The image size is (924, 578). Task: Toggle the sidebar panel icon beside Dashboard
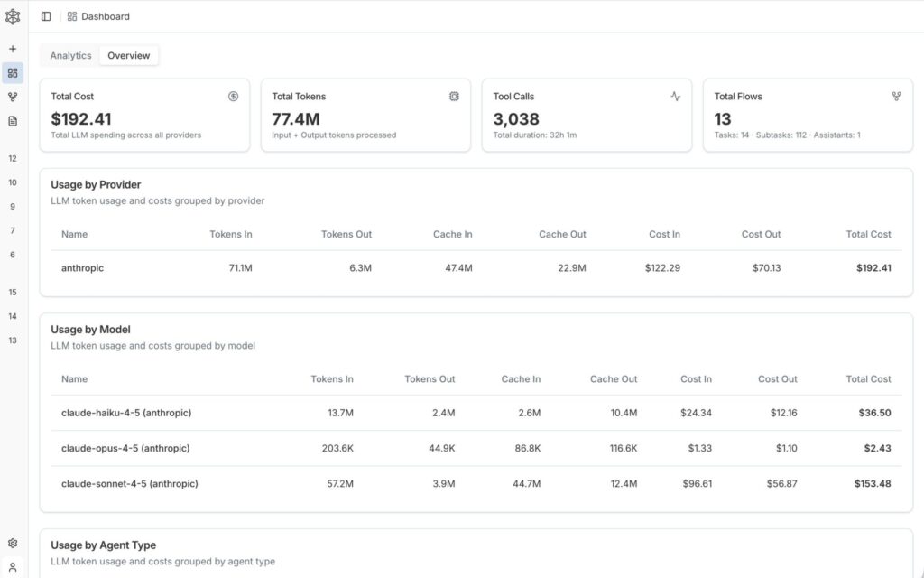[x=46, y=16]
